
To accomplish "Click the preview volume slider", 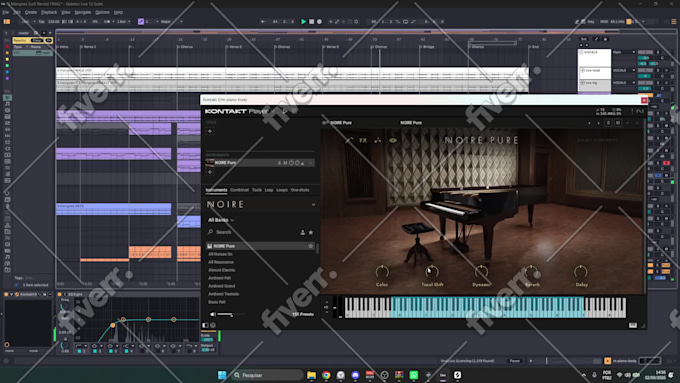I will tap(231, 314).
